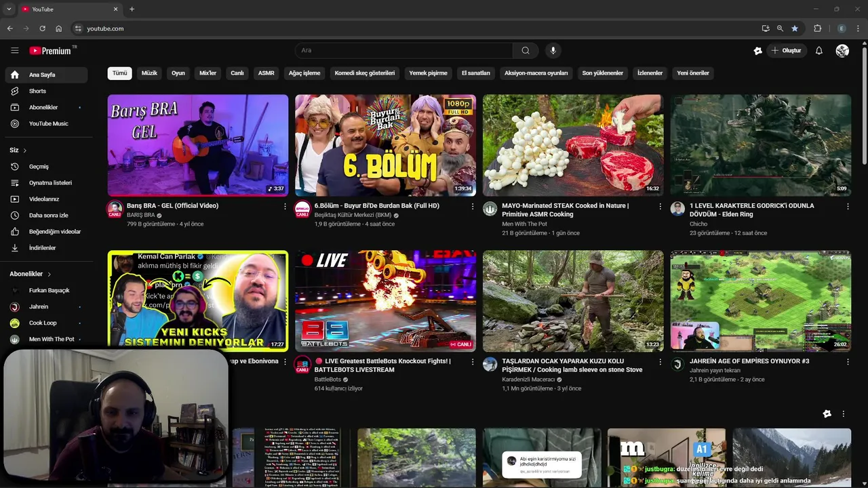Screen dimensions: 868x488
Task: Select the ASMR filter chip
Action: (x=267, y=73)
